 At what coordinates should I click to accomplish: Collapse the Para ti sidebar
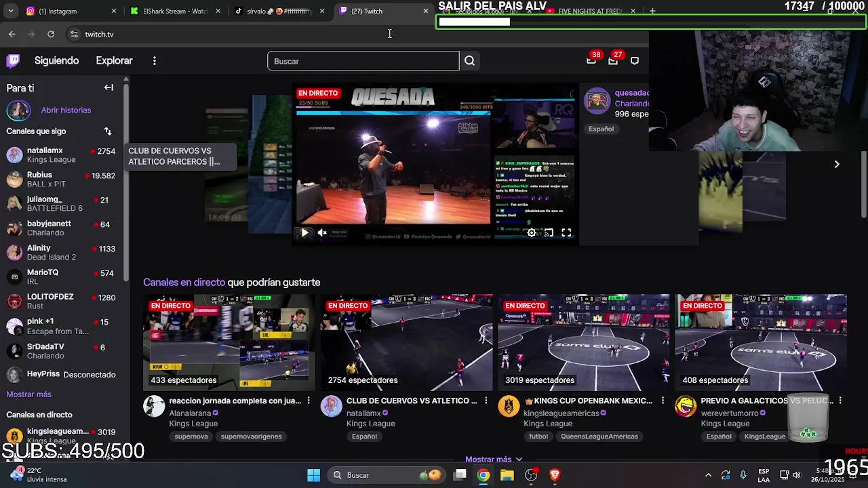tap(108, 87)
